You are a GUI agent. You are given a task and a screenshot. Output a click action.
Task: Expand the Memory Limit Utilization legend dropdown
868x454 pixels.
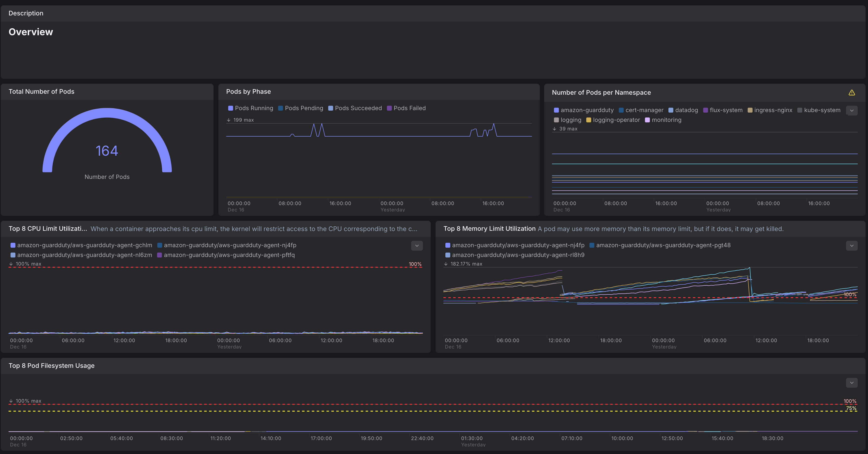pyautogui.click(x=851, y=245)
